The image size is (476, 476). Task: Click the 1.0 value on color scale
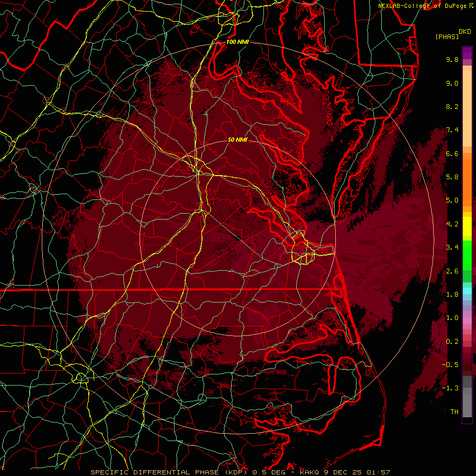tap(452, 317)
